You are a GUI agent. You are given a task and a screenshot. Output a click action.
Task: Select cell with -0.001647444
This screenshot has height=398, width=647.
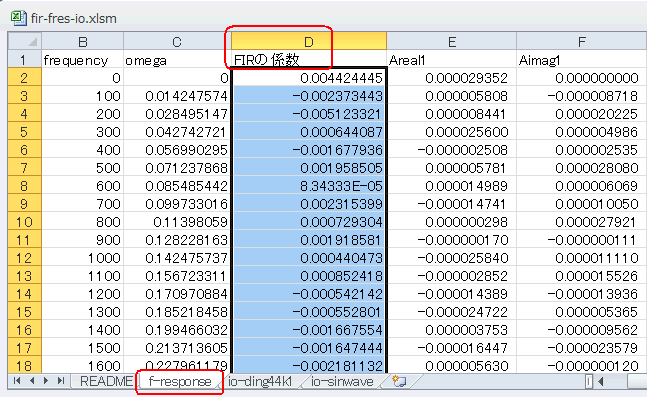309,348
